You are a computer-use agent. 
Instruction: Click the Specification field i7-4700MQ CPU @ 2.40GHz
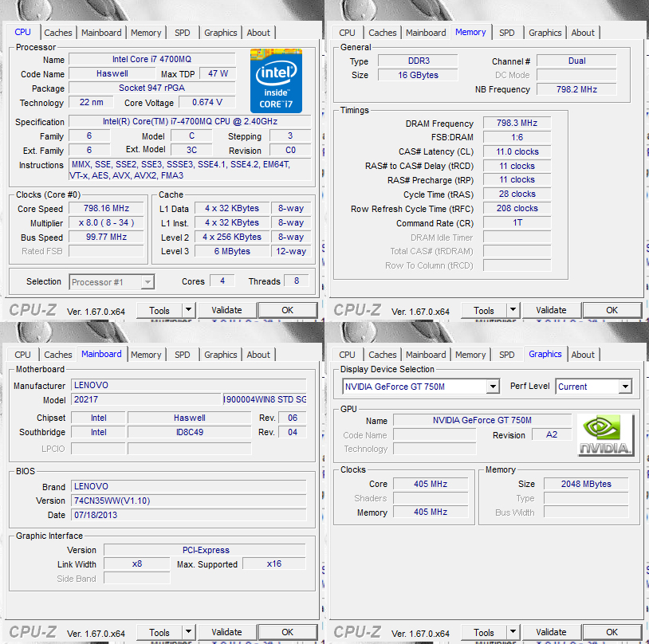pyautogui.click(x=190, y=121)
